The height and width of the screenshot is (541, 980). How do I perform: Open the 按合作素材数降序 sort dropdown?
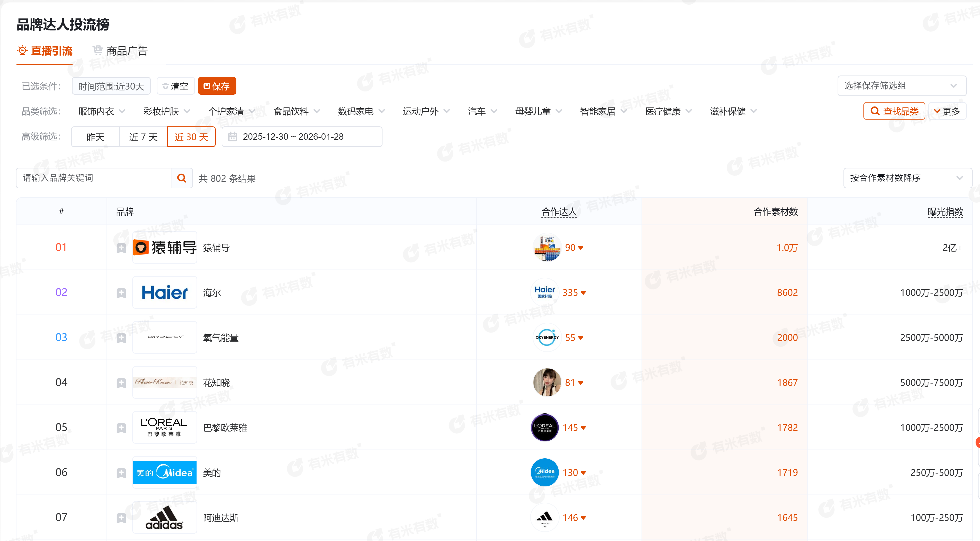[x=907, y=178]
